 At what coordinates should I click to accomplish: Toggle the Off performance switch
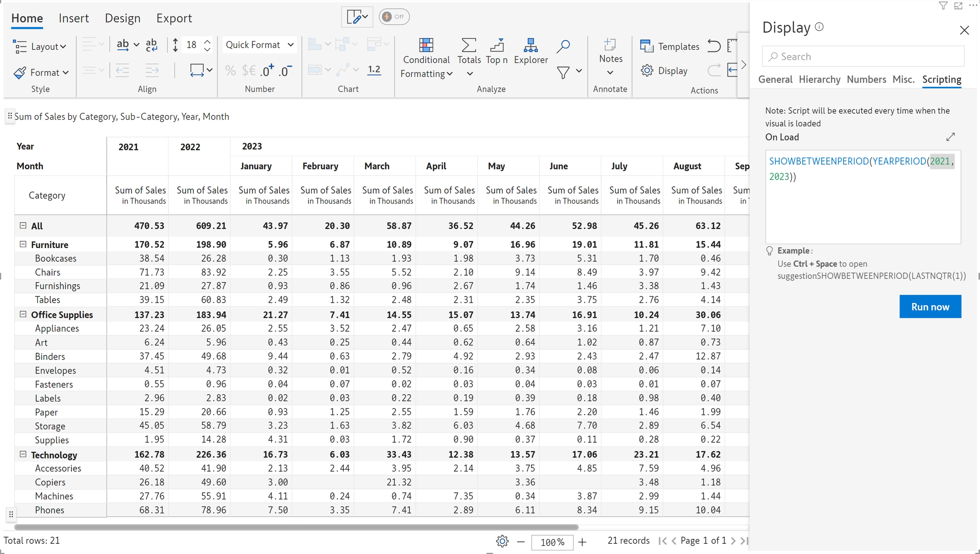pyautogui.click(x=394, y=17)
